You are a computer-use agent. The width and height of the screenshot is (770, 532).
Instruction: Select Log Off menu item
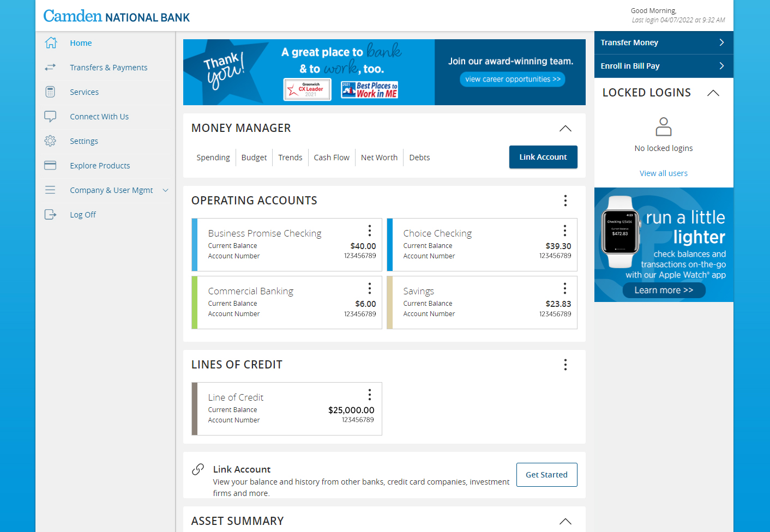coord(83,215)
